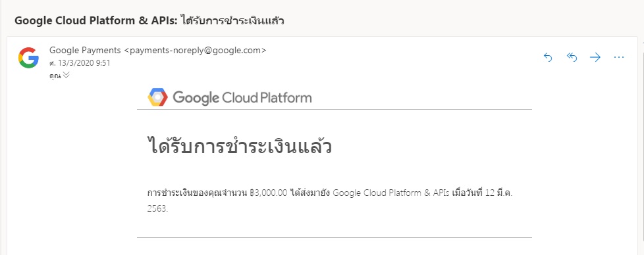644x255 pixels.
Task: Click the ฿3,000.00 payment amount
Action: (268, 193)
